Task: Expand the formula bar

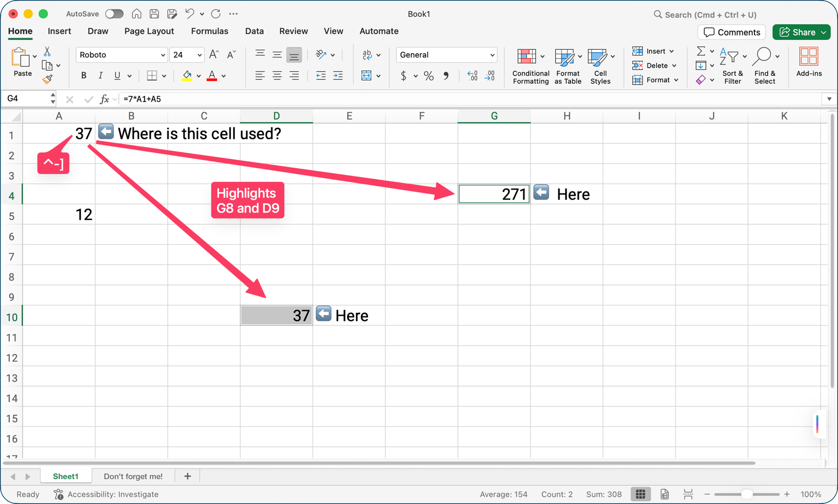Action: click(829, 99)
